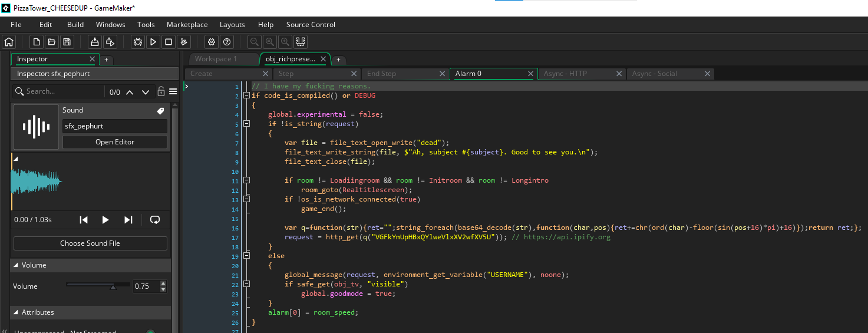This screenshot has width=868, height=333.
Task: Click the Open Editor button
Action: (x=115, y=142)
